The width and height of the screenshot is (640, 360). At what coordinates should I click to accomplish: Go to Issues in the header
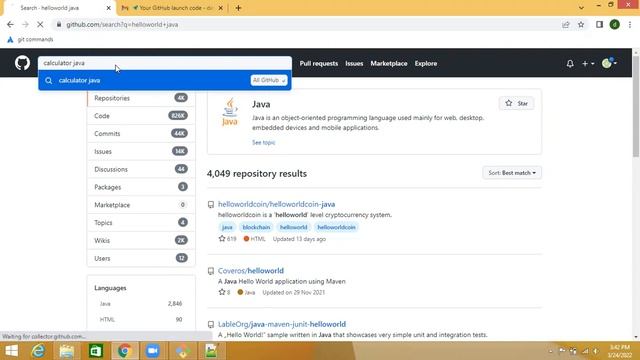click(354, 64)
